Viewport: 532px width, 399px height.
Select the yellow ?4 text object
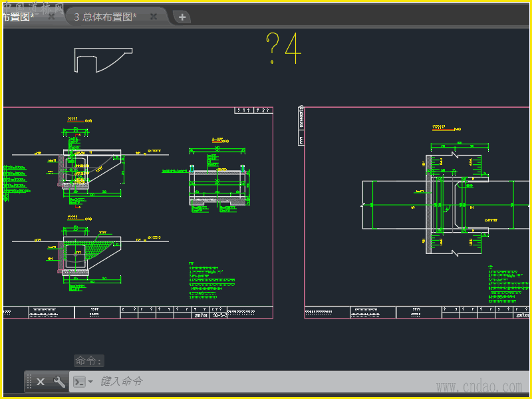pyautogui.click(x=283, y=49)
